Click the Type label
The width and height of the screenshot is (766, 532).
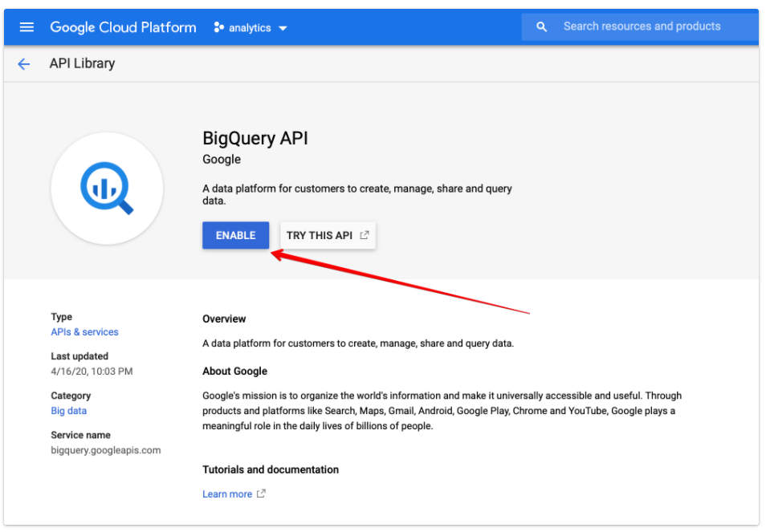pos(62,317)
